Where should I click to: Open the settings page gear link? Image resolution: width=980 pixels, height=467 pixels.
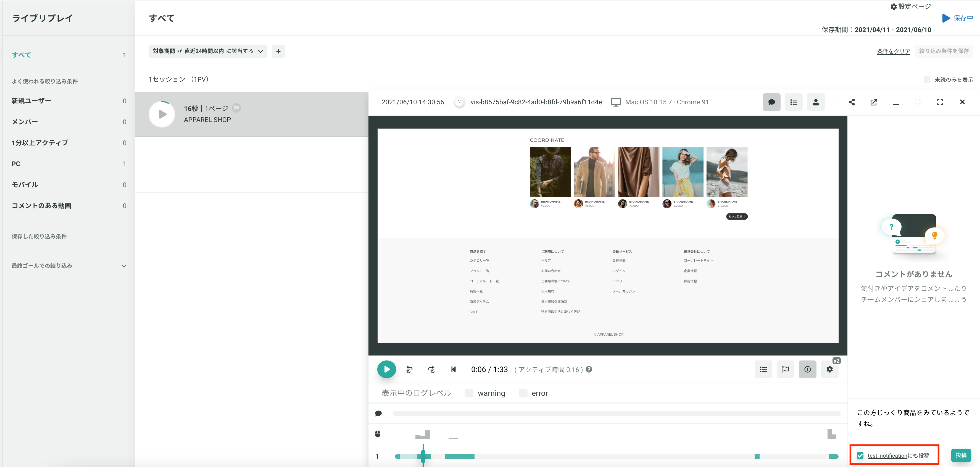point(910,6)
